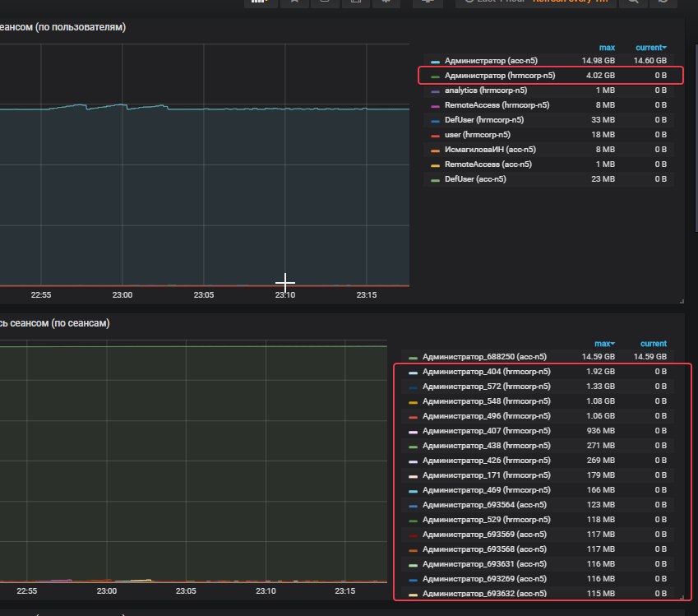
Task: Click the 4.02 GB max value
Action: (600, 76)
